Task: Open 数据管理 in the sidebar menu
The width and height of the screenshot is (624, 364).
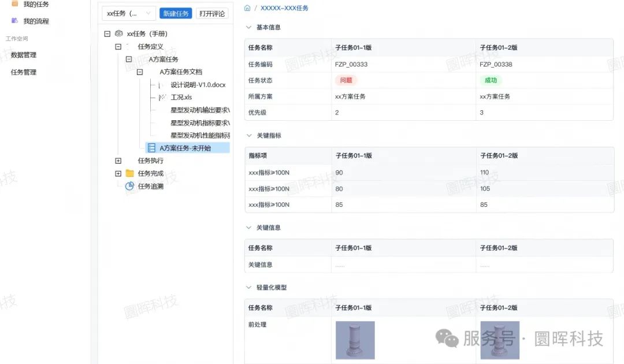Action: point(24,55)
